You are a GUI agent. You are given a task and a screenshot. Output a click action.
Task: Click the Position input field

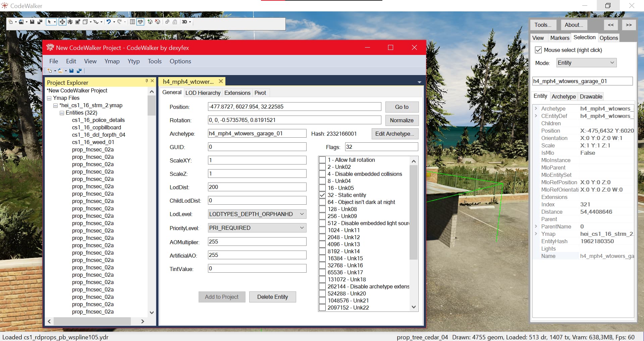coord(294,107)
